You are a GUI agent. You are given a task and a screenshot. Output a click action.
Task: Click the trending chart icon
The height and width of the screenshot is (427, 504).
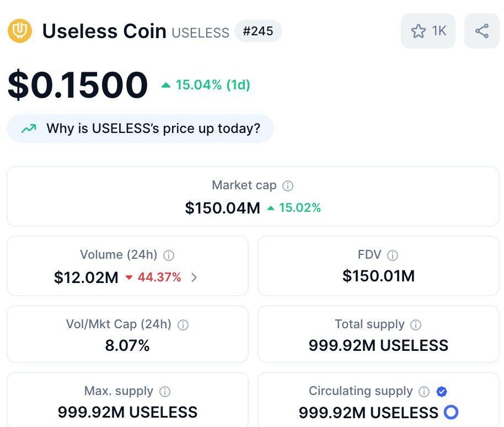29,129
